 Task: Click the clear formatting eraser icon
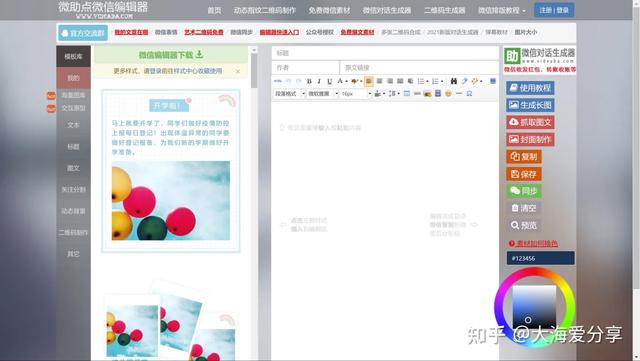[464, 81]
